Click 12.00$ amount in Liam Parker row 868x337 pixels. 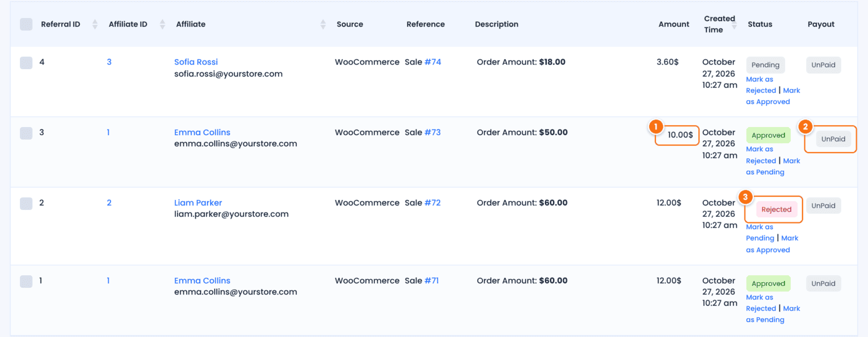[669, 202]
